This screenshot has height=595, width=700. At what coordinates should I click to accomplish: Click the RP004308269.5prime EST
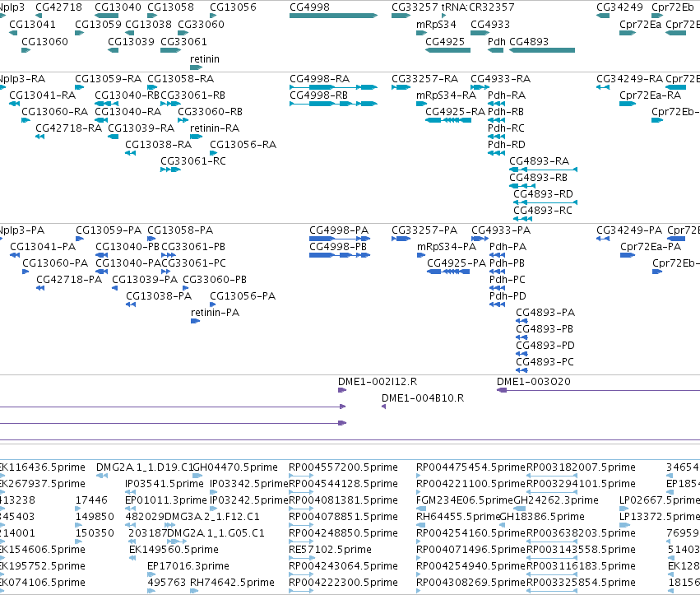419,591
